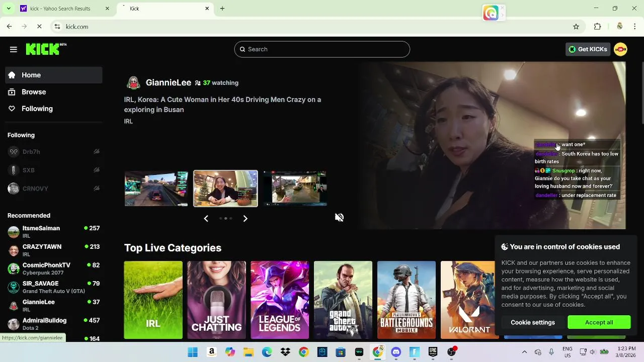Screen dimensions: 644x362
Task: Open the Following page
Action: pos(54,109)
